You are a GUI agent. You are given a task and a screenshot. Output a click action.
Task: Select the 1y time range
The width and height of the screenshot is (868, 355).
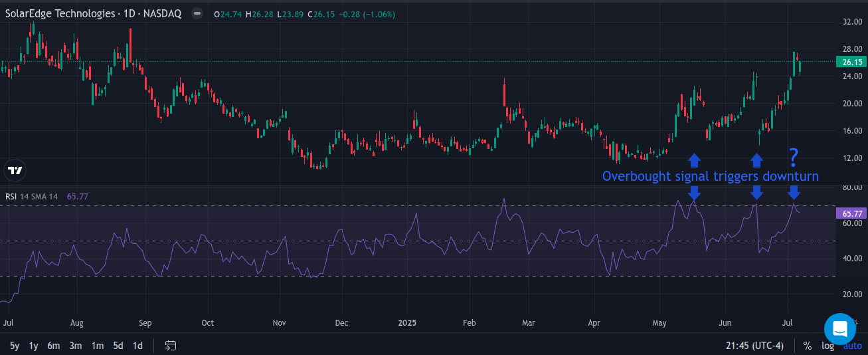[33, 346]
